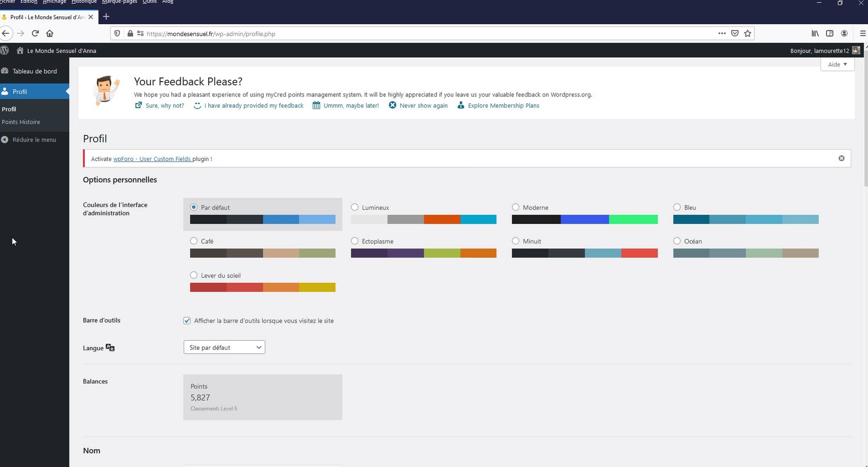Viewport: 868px width, 467px height.
Task: Bookmark page using the star icon
Action: click(748, 33)
